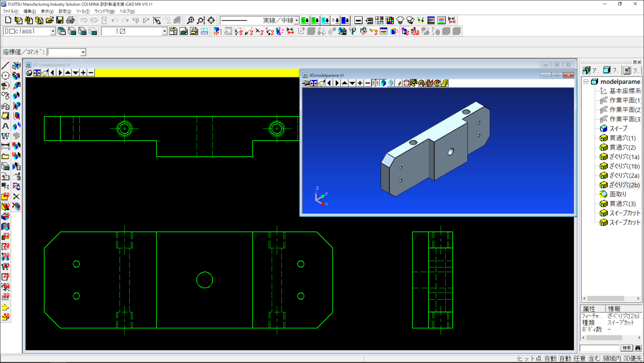Click the Save floppy disk icon

pos(60,20)
